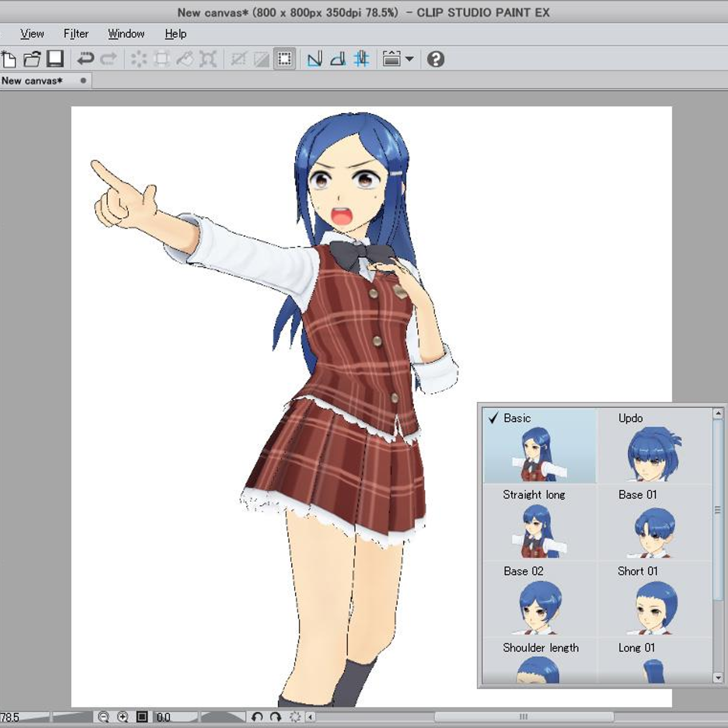Zoom in with the magnifier plus icon
Viewport: 728px width, 728px height.
click(x=123, y=718)
